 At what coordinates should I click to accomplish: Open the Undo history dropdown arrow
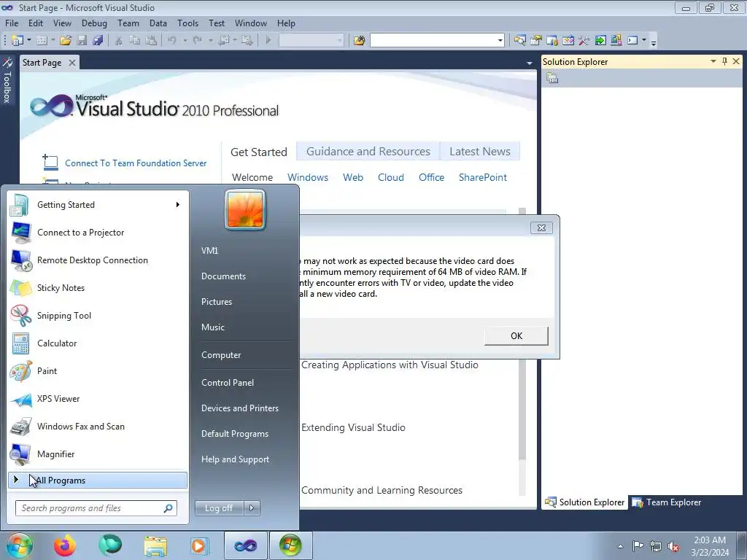click(185, 41)
